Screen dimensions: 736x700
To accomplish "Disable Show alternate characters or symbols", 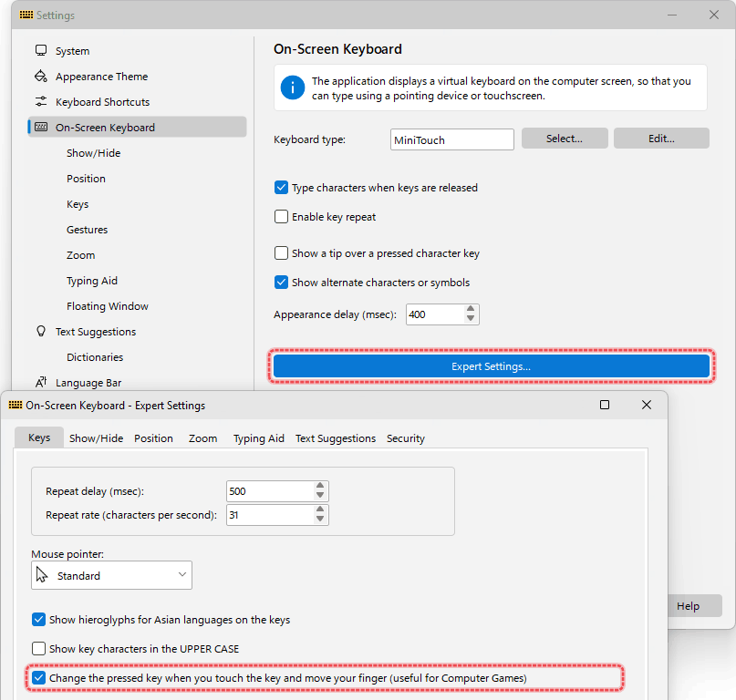I will (x=281, y=283).
